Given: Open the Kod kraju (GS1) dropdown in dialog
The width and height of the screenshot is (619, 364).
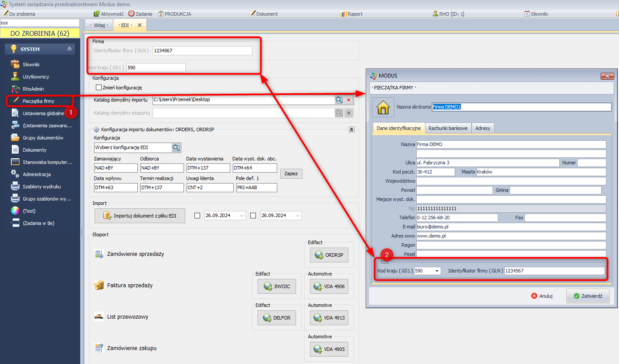Looking at the screenshot, I should [437, 271].
